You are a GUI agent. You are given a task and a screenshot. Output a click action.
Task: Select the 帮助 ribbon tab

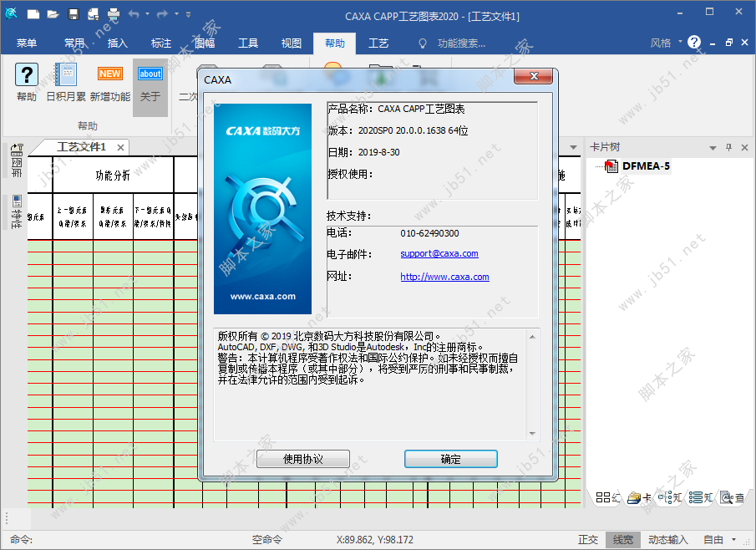click(x=335, y=43)
